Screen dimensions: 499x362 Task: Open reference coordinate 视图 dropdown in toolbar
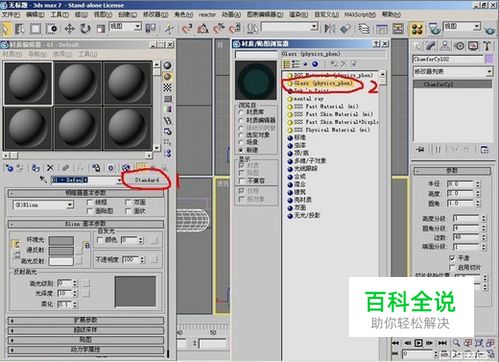[138, 27]
